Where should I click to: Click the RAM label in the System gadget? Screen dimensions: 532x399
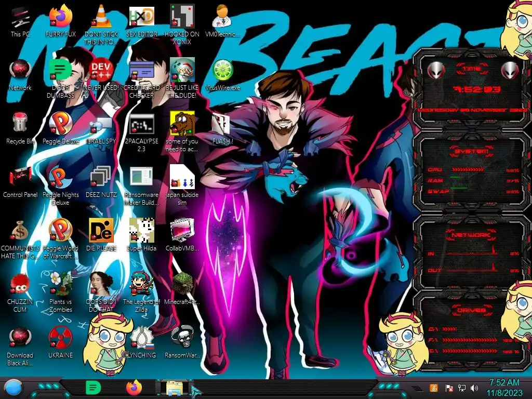tap(435, 180)
